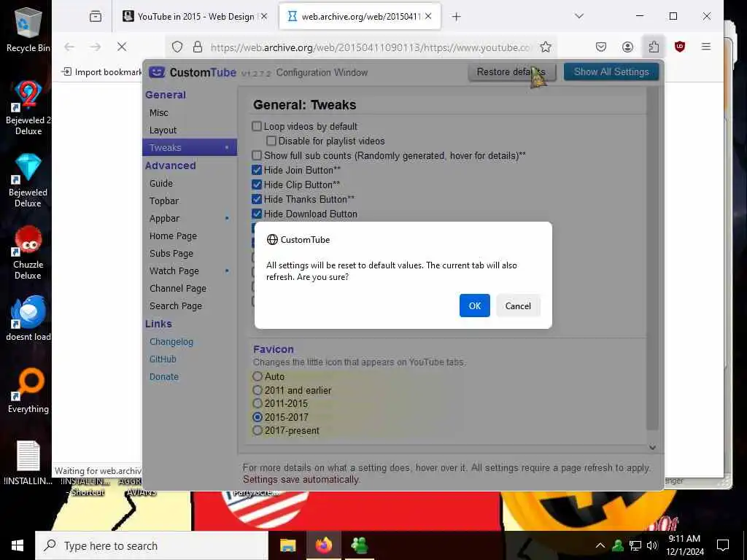This screenshot has width=747, height=560.
Task: Open the !INSTALLIN text file icon
Action: [28, 462]
